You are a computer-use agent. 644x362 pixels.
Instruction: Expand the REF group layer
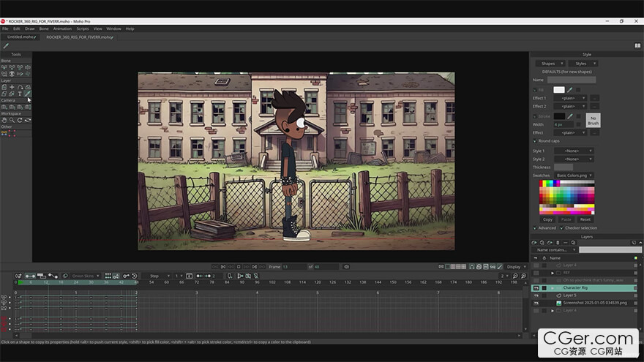pos(553,273)
